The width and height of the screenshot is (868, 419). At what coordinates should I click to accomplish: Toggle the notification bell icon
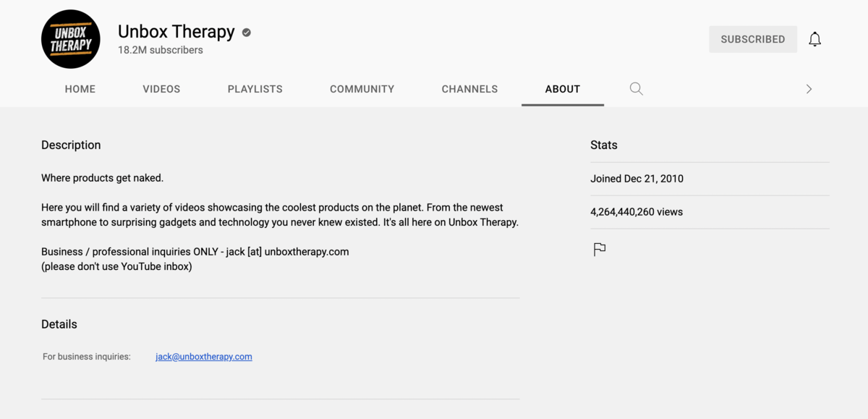click(814, 39)
